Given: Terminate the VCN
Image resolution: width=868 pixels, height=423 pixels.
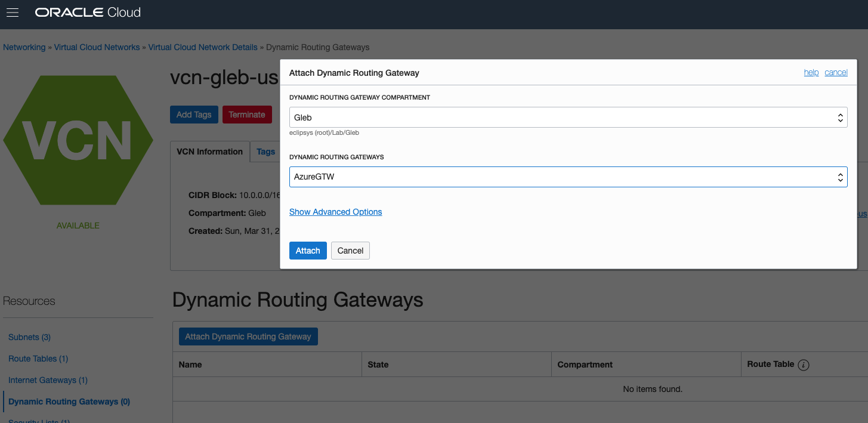Looking at the screenshot, I should coord(247,114).
